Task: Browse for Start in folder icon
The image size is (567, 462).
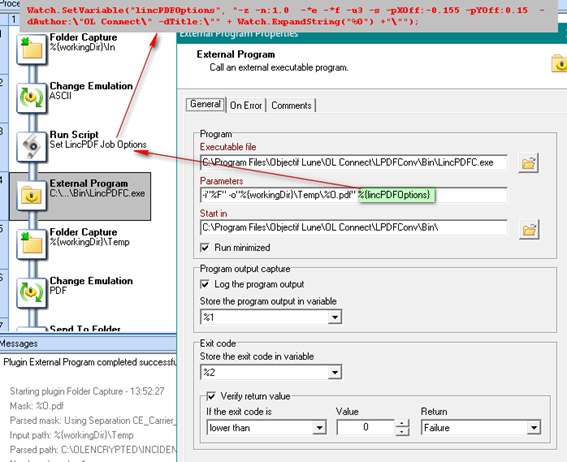Action: coord(529,229)
